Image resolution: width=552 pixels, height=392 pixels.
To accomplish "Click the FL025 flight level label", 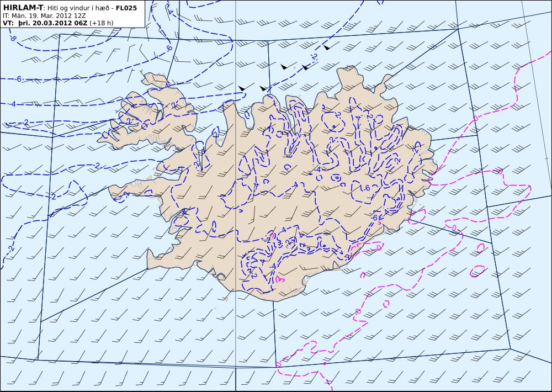I will pyautogui.click(x=126, y=8).
